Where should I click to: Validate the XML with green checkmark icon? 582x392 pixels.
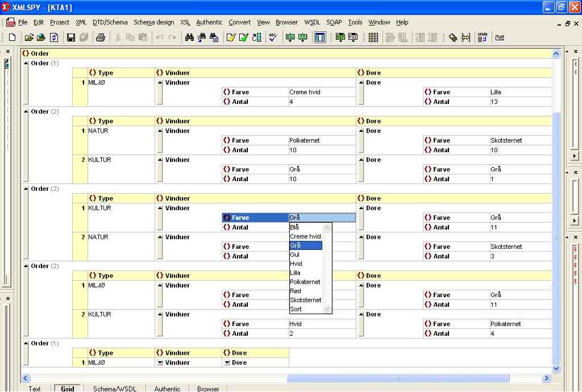(x=243, y=37)
